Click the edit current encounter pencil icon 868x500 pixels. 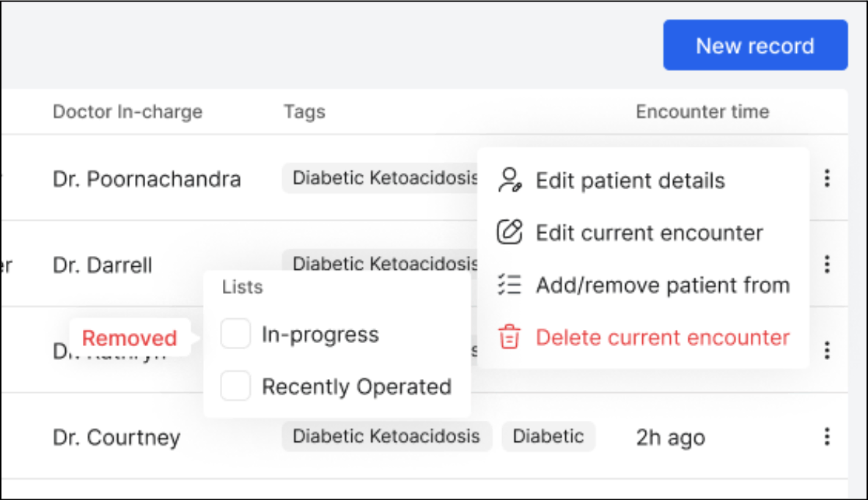pyautogui.click(x=510, y=232)
